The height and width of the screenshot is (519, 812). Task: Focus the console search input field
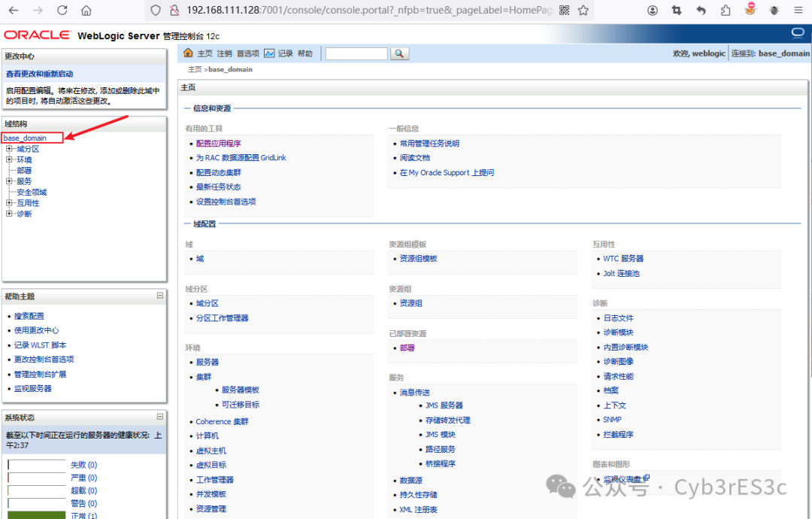click(x=356, y=53)
